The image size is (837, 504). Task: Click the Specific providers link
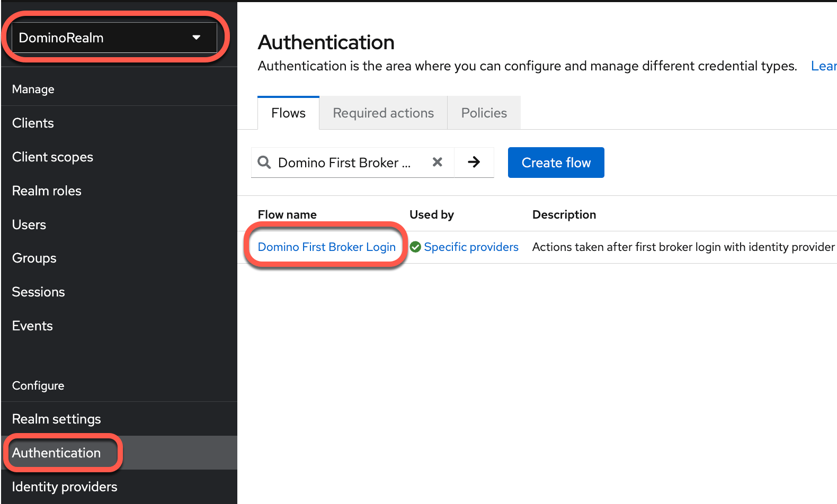[471, 247]
